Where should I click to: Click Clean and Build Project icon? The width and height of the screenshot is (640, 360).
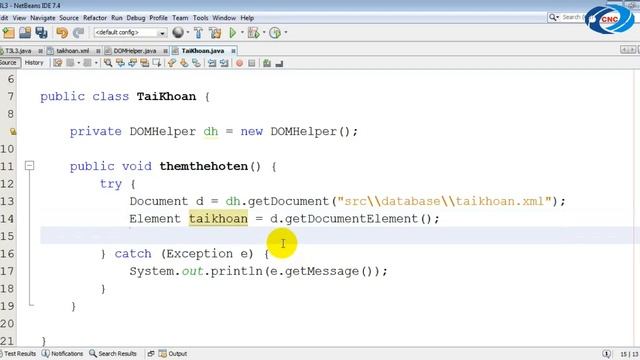click(x=215, y=33)
